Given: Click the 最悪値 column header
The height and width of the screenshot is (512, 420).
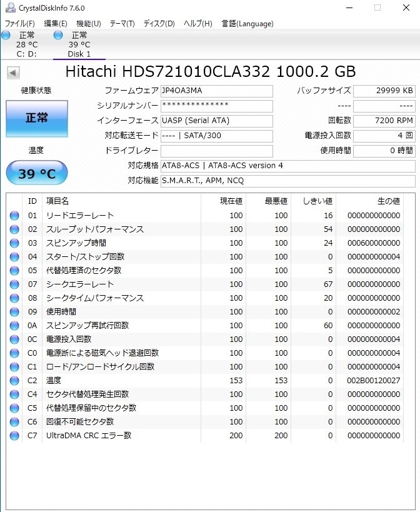Looking at the screenshot, I should click(x=268, y=201).
